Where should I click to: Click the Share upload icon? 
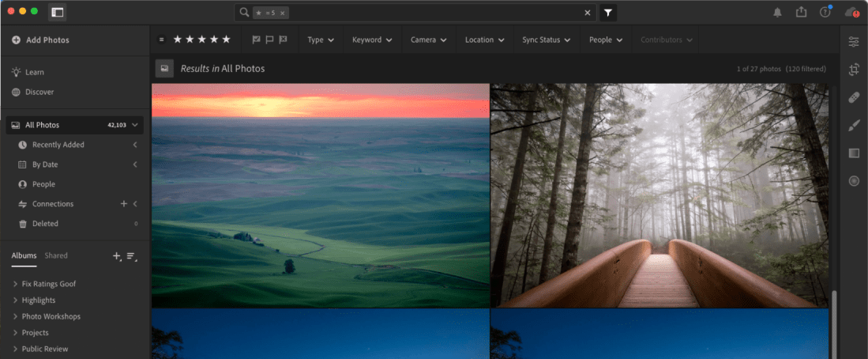(801, 13)
